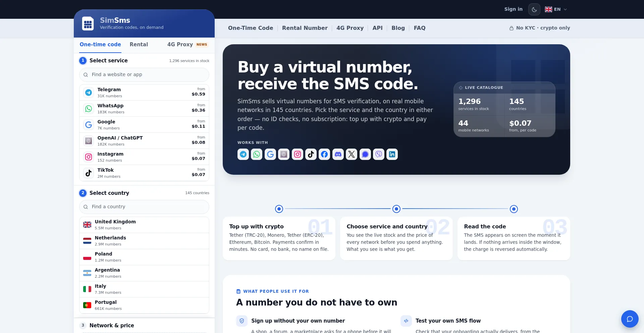Select OpenAI / ChatGPT in the service list

pyautogui.click(x=144, y=141)
